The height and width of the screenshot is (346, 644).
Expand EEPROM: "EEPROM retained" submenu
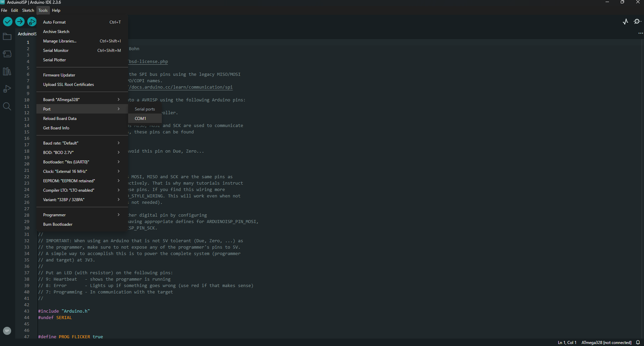coord(82,181)
